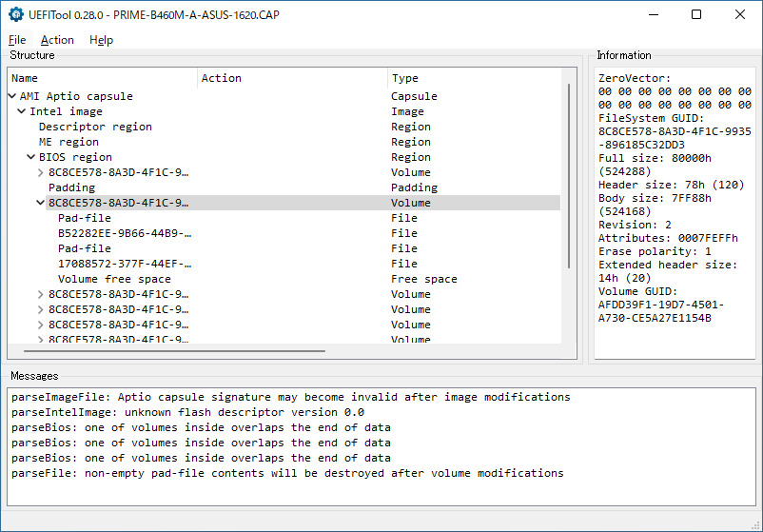Open the File menu

(x=17, y=40)
